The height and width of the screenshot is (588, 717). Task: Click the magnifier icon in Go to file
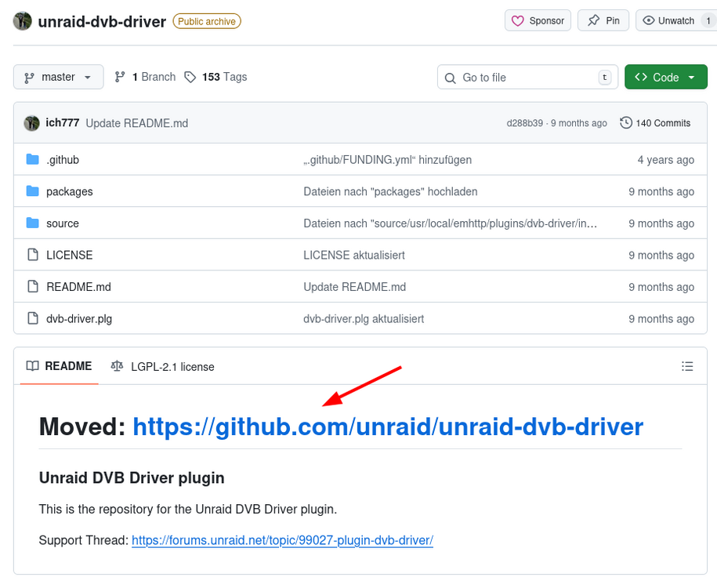coord(450,78)
